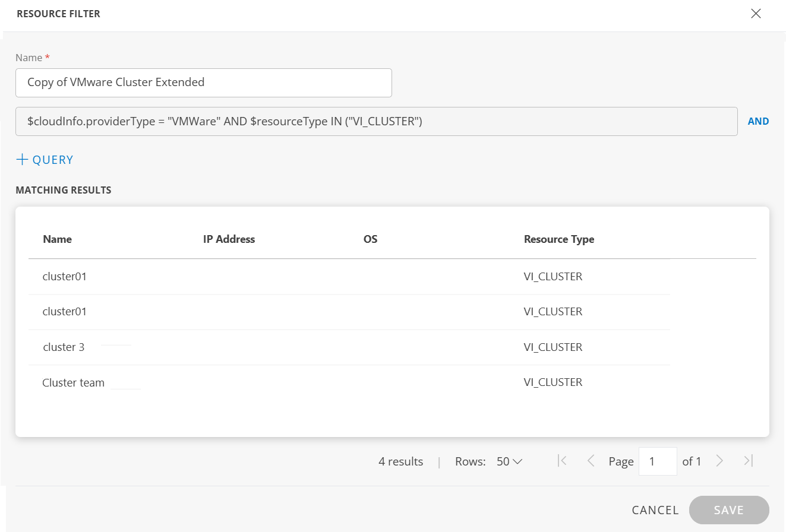Open the Rows per page dropdown
The width and height of the screenshot is (786, 532).
click(x=509, y=461)
